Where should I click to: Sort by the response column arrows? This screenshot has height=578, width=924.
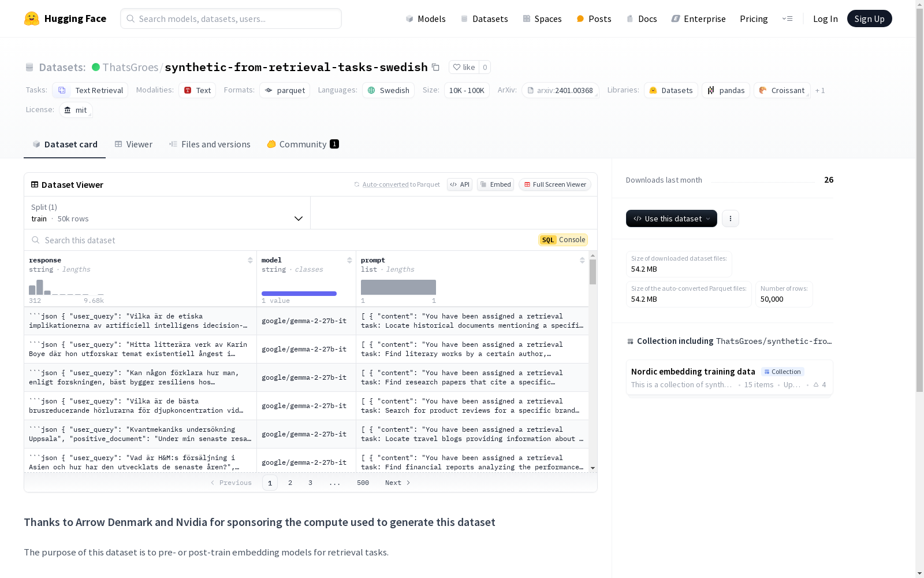[x=250, y=260]
